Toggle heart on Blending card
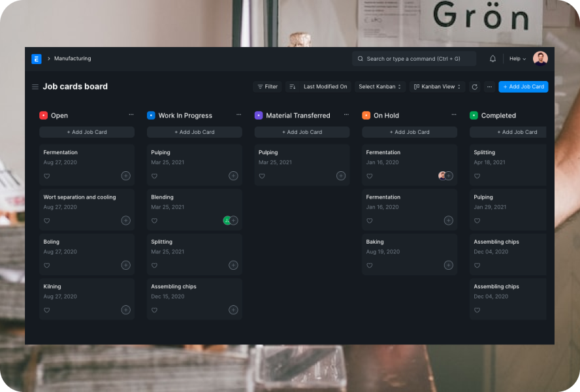Screen dimensions: 580x392 (154, 221)
